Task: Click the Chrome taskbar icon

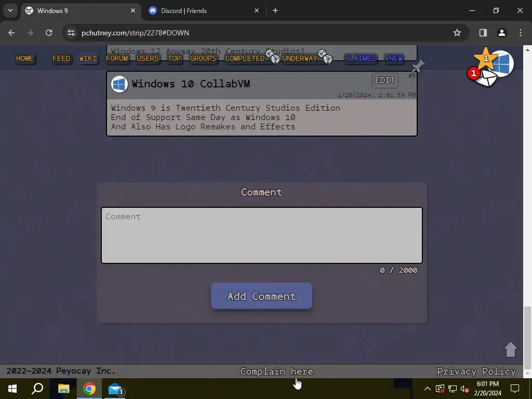Action: [x=89, y=389]
